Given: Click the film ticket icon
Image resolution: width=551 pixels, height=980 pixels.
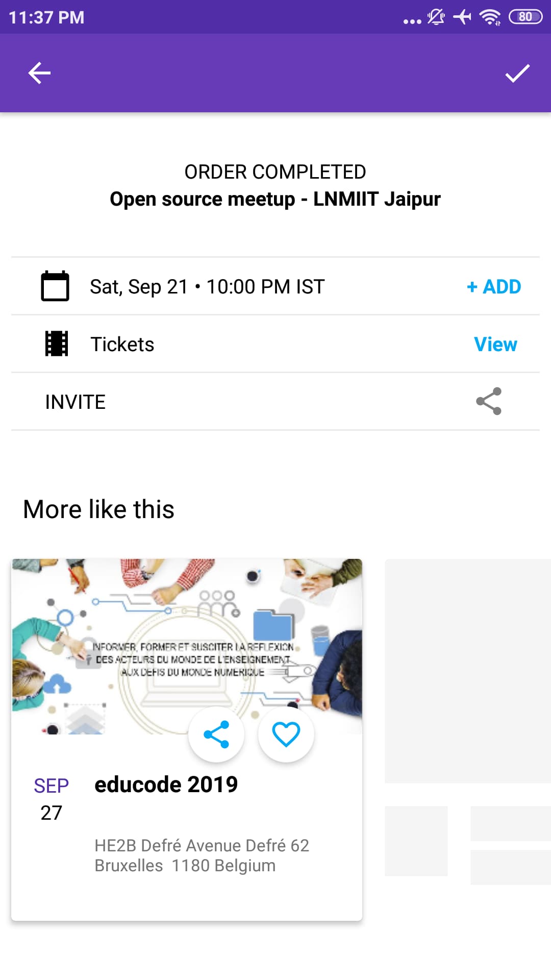Looking at the screenshot, I should [x=57, y=344].
